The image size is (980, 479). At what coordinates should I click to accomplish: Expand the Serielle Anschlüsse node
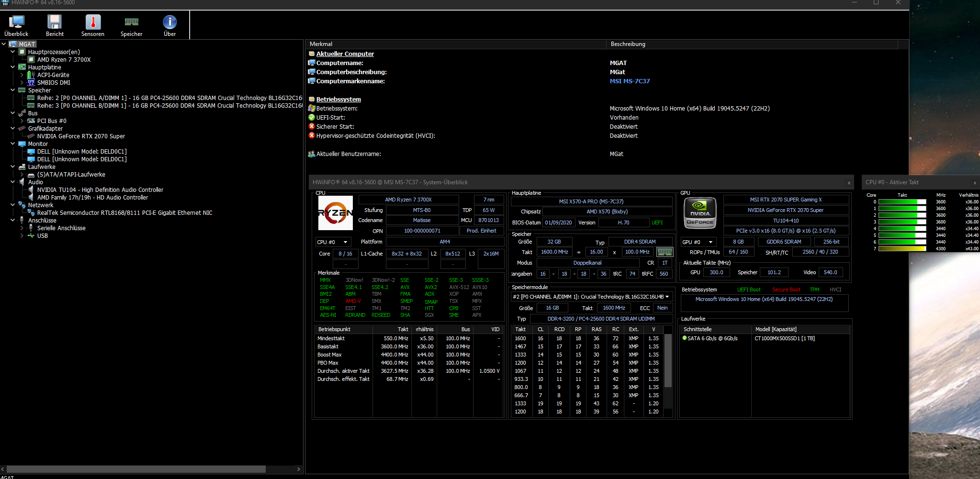[x=22, y=228]
